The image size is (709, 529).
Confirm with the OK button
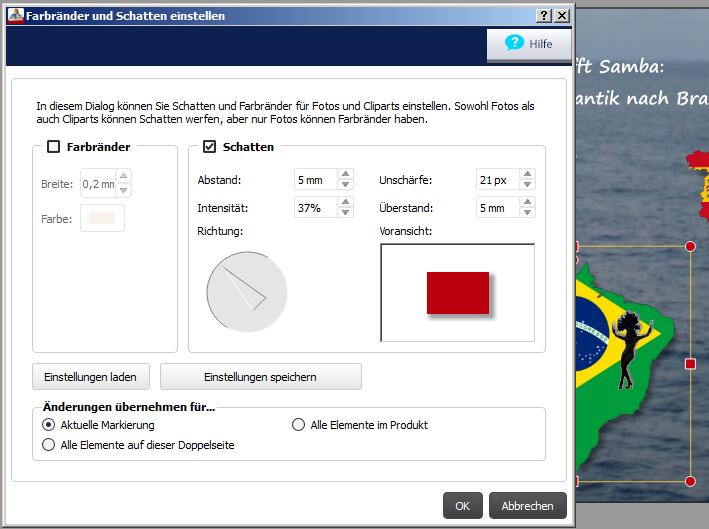[x=463, y=505]
